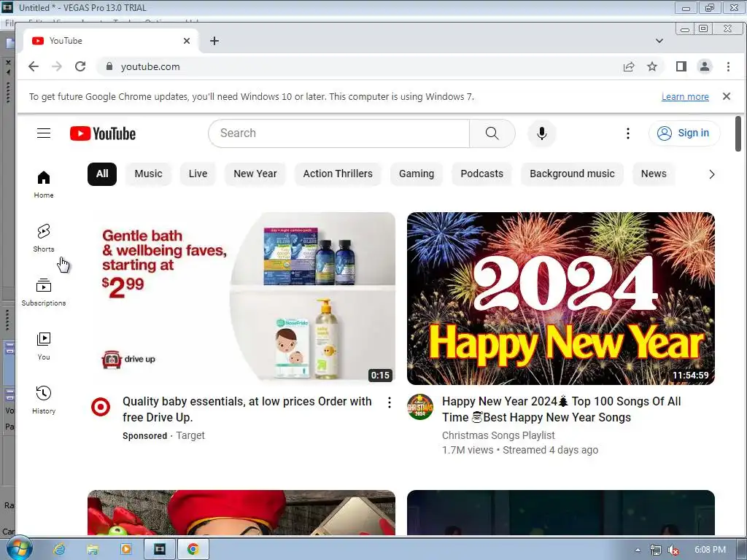Start voice search with microphone icon

pos(542,133)
